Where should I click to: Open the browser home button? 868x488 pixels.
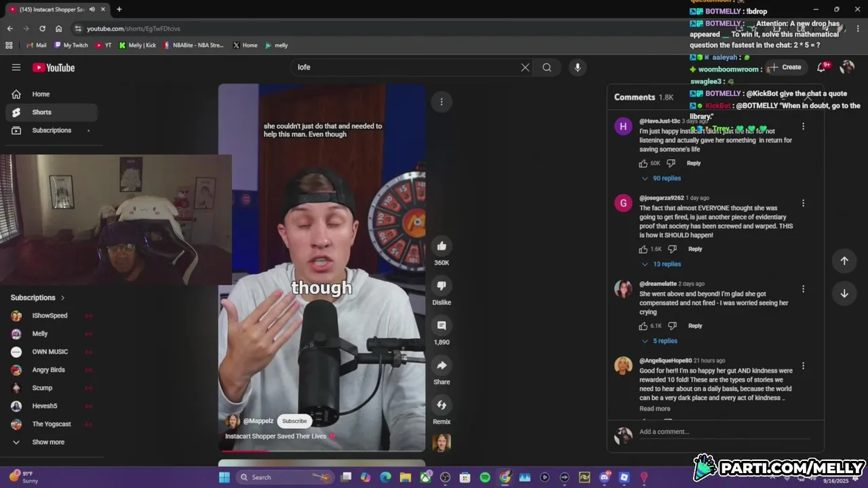click(58, 28)
